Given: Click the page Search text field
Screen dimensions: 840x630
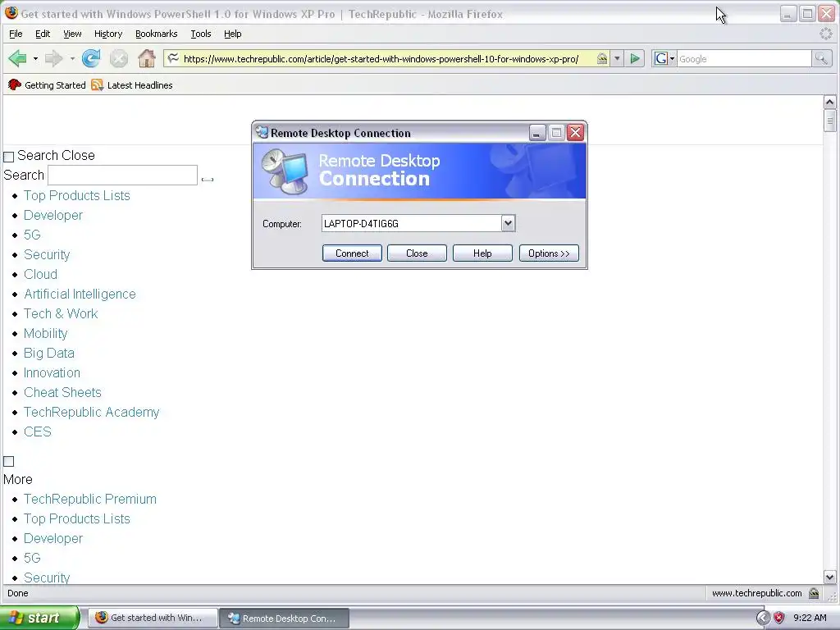Looking at the screenshot, I should click(x=123, y=176).
